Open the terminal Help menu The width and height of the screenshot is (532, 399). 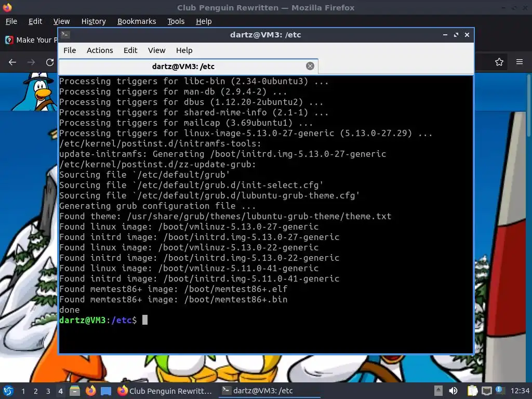pos(184,50)
